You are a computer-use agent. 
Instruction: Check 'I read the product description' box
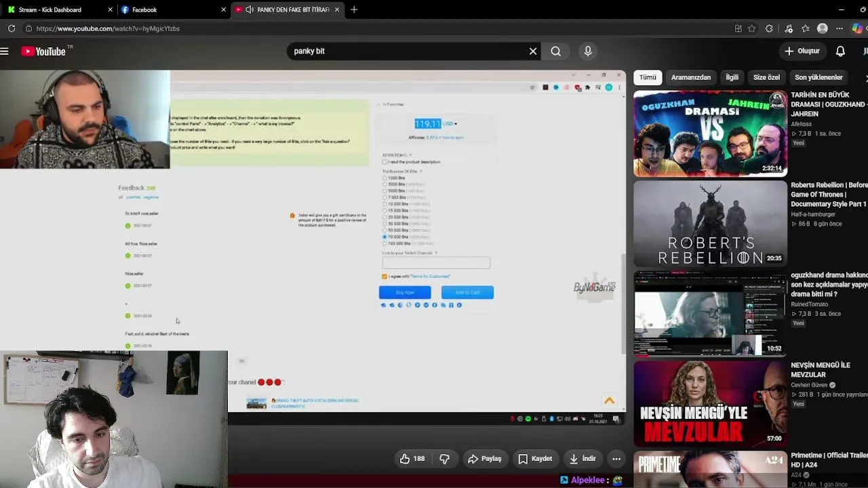(384, 162)
